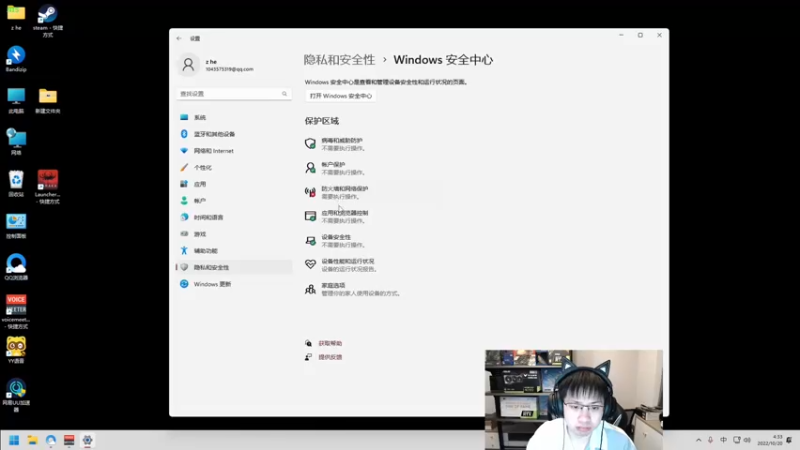Open the 新建文件夹 desktop folder

pyautogui.click(x=47, y=101)
